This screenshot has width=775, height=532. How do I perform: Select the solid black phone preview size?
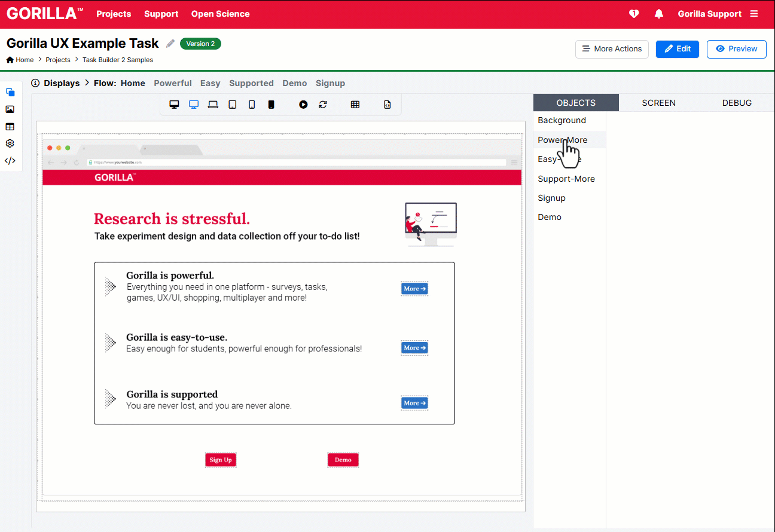tap(271, 105)
